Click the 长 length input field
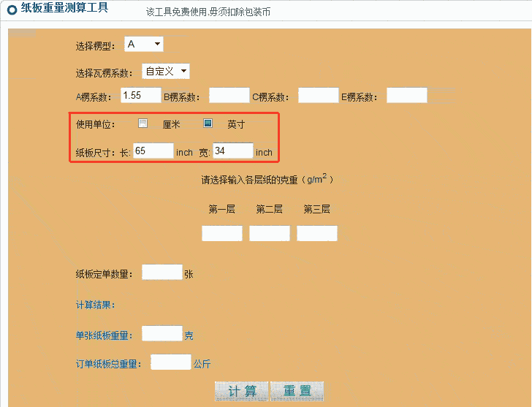 coord(152,151)
